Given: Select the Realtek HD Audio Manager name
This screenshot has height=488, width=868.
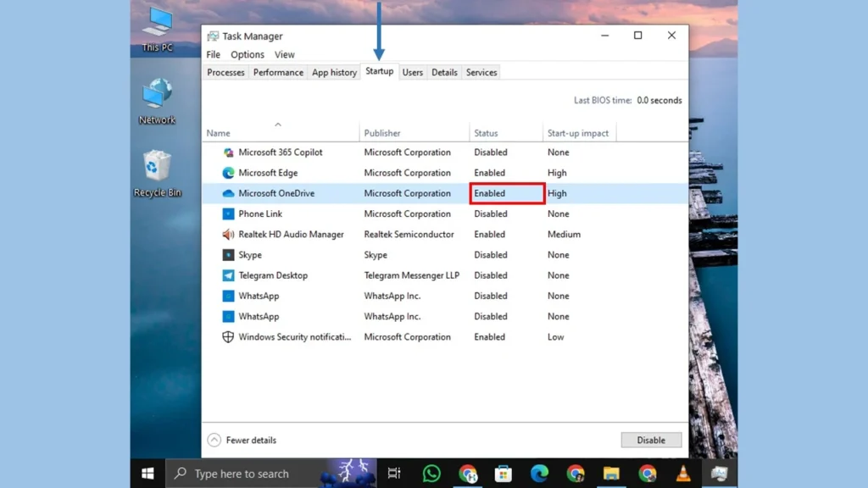Looking at the screenshot, I should [x=292, y=234].
